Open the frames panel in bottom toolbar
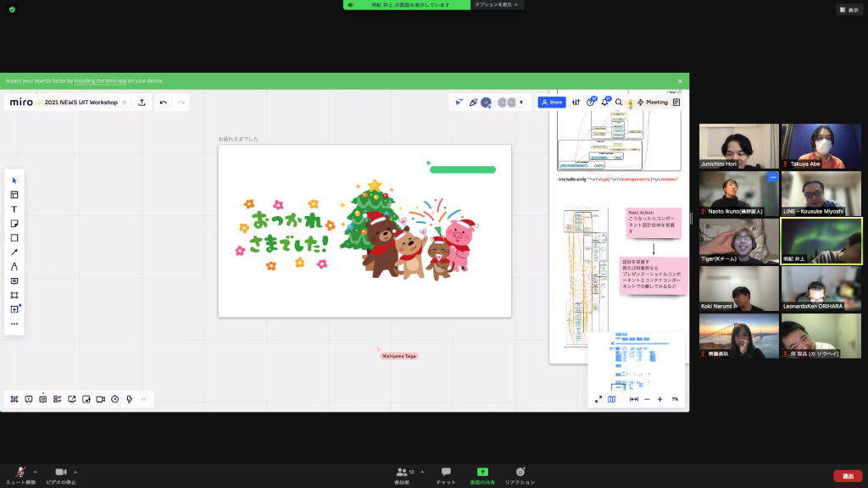Image resolution: width=868 pixels, height=488 pixels. point(14,399)
